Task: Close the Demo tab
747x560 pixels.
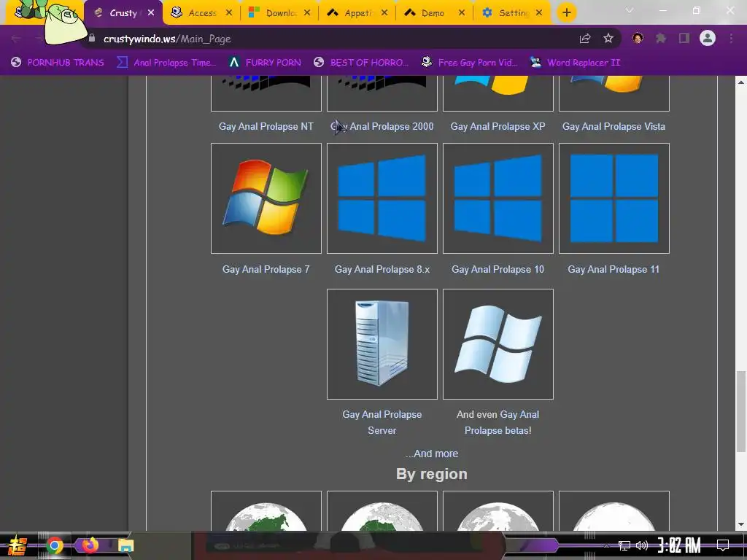Action: click(x=461, y=13)
